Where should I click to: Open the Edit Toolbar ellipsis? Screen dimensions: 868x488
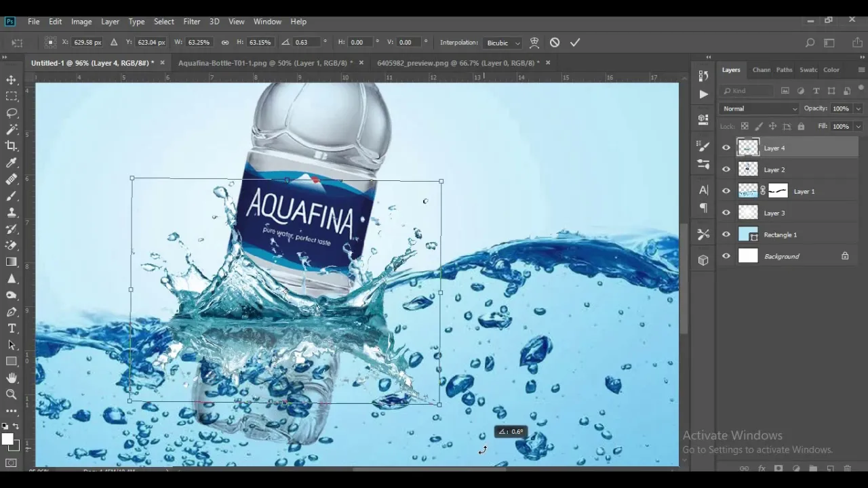click(x=12, y=411)
